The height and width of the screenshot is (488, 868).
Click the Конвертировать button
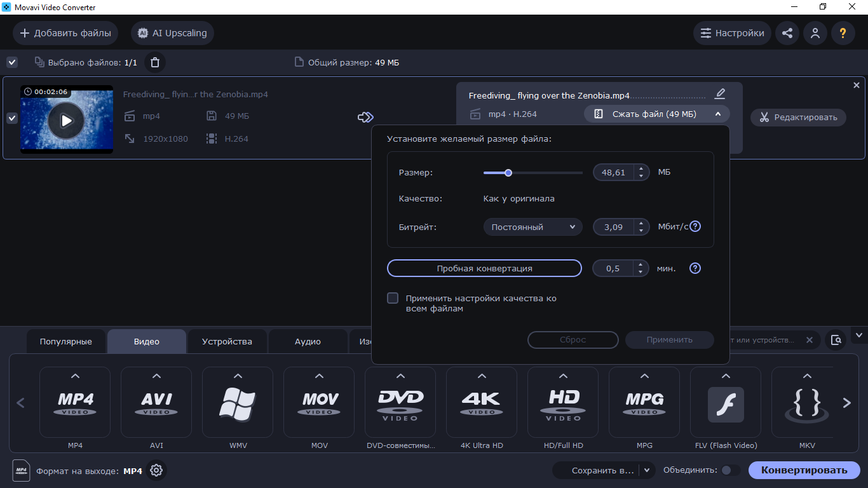[x=804, y=470]
